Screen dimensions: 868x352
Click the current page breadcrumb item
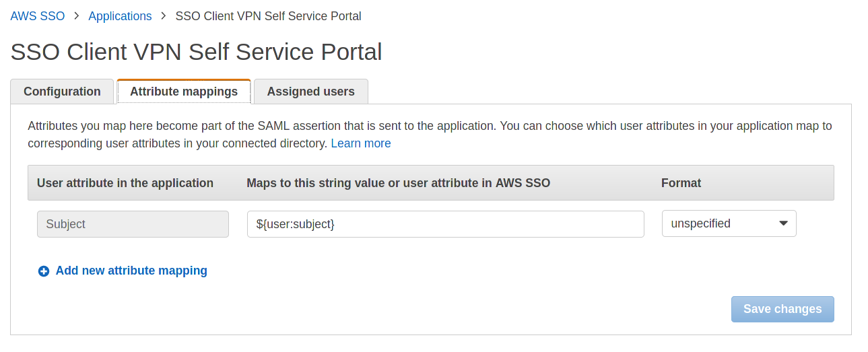pyautogui.click(x=268, y=16)
